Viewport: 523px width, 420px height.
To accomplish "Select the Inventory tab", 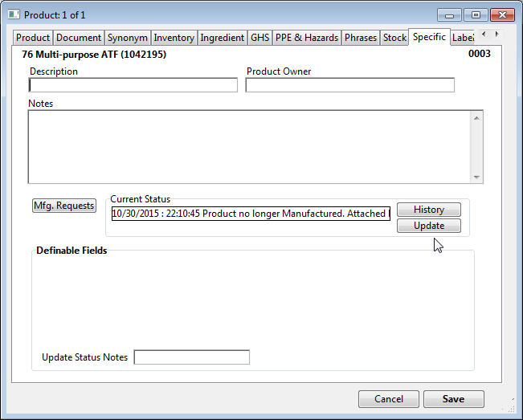I will 174,38.
